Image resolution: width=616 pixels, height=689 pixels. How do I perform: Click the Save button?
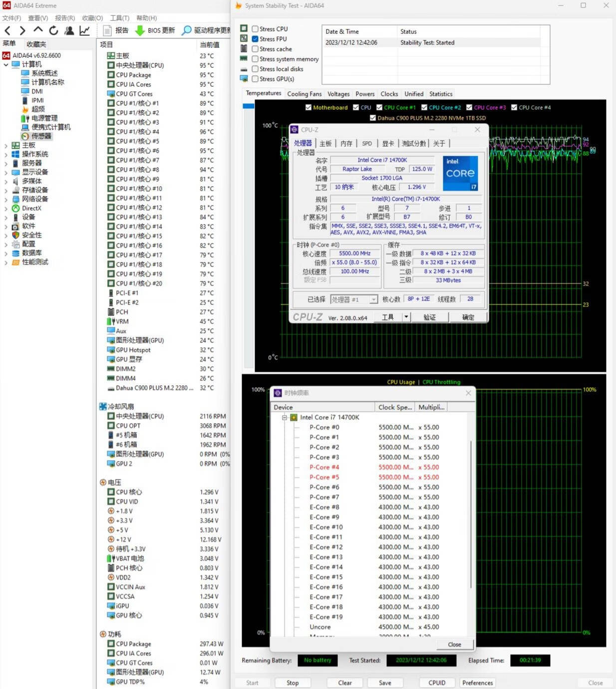click(x=385, y=683)
